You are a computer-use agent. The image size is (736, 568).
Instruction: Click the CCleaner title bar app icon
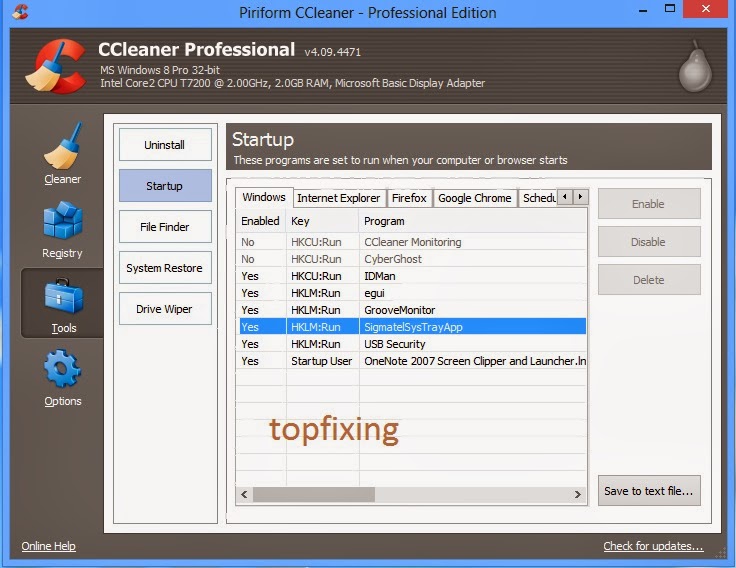(20, 11)
